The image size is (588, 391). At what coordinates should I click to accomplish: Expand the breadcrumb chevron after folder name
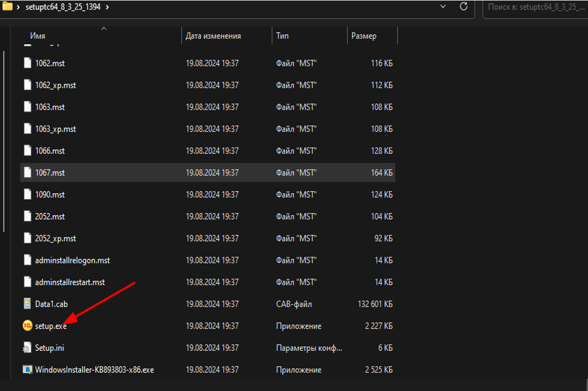[x=108, y=7]
